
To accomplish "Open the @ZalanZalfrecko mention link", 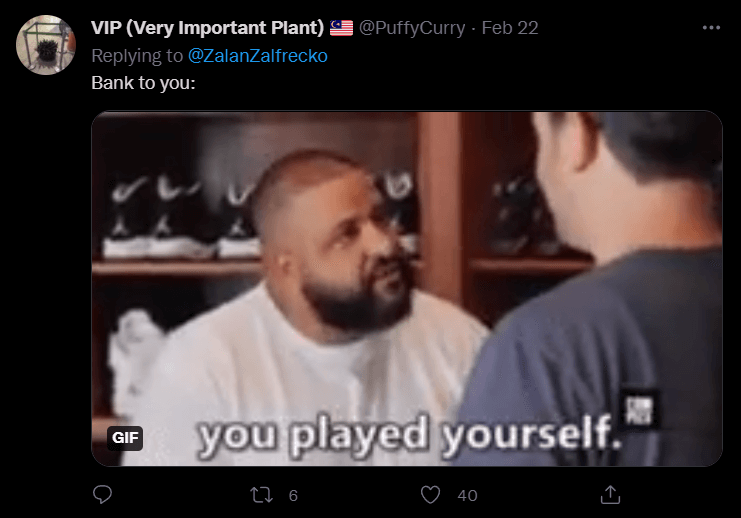I will (x=258, y=56).
